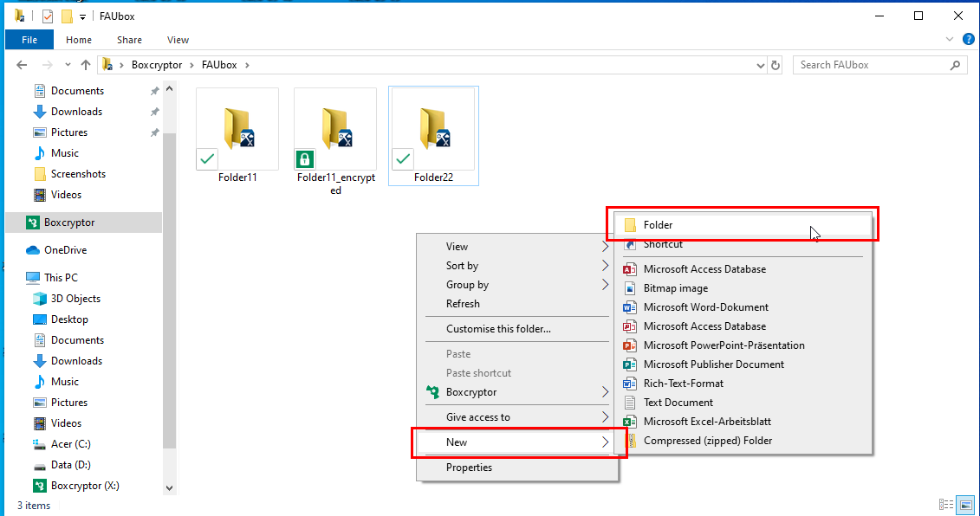Open Acer (C:) drive

[70, 444]
